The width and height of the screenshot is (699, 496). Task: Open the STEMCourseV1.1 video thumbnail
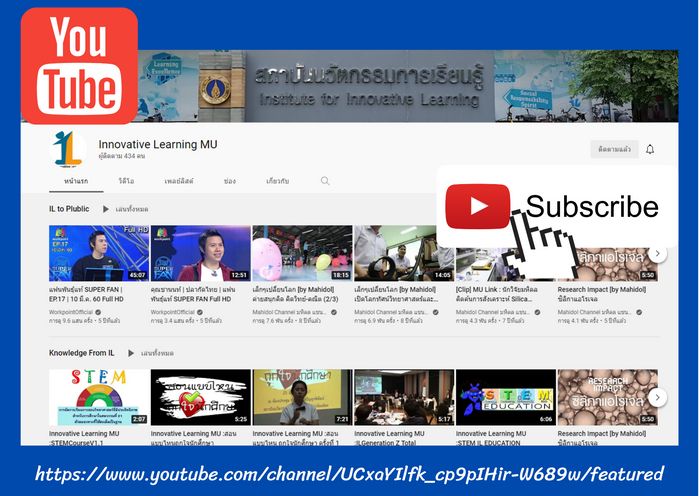coord(98,397)
